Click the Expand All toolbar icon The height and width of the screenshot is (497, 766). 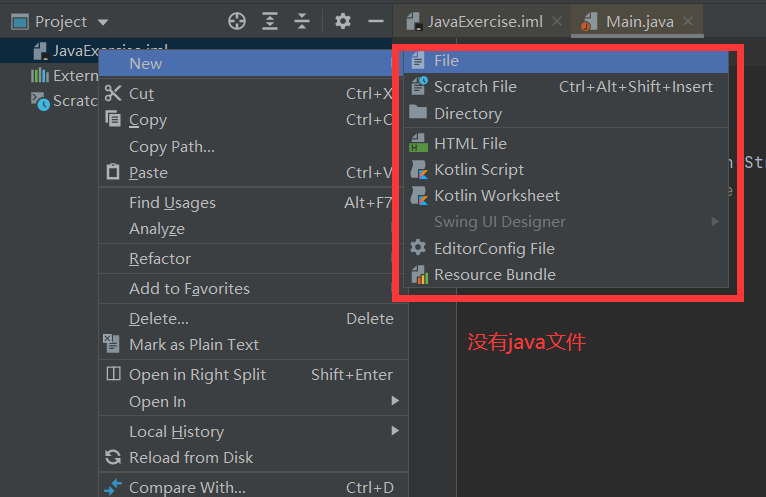pyautogui.click(x=270, y=21)
